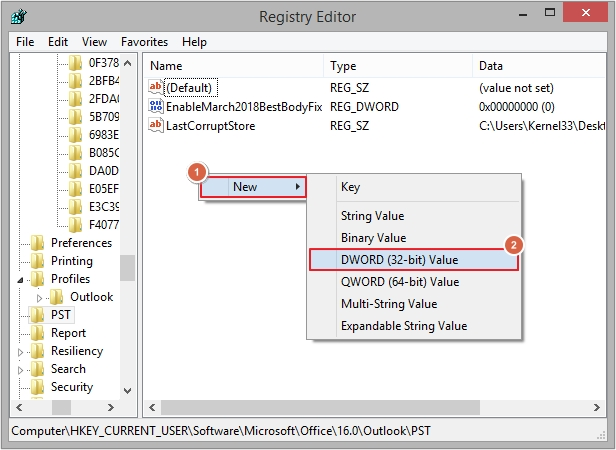Viewport: 616px width, 450px height.
Task: Select the E3C39 subkey
Action: [x=104, y=207]
